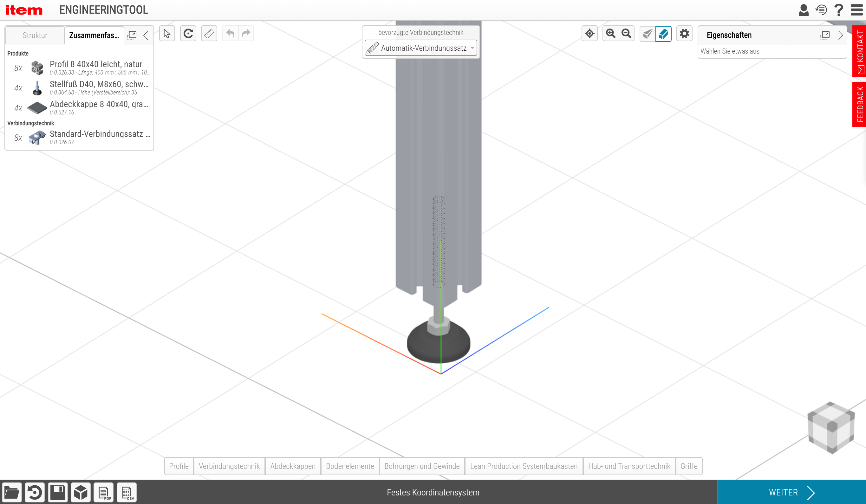Open the Bodenelemente category tab
The height and width of the screenshot is (504, 866).
pyautogui.click(x=350, y=466)
